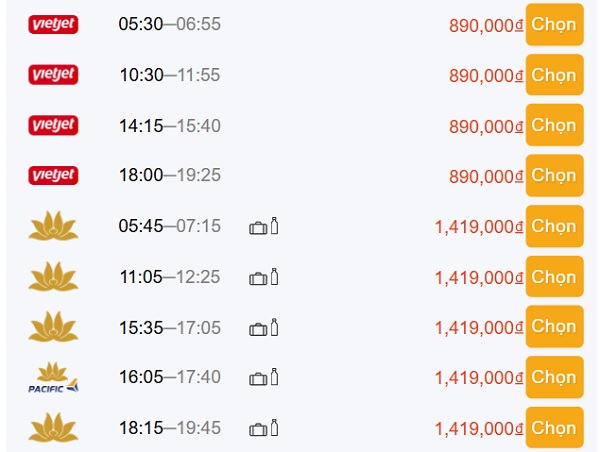Click the Vietnam Airlines lotus logo at 18:15
Screen dimensions: 600x452
54,428
